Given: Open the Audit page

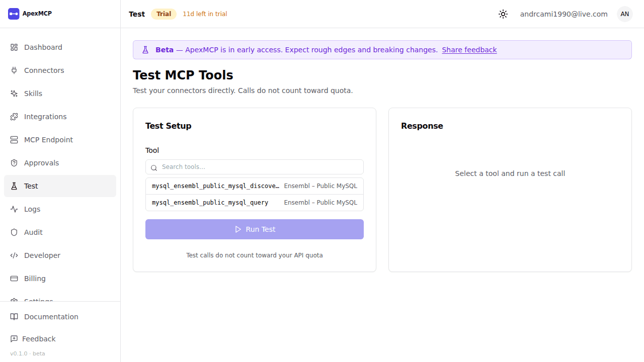Looking at the screenshot, I should click(60, 232).
